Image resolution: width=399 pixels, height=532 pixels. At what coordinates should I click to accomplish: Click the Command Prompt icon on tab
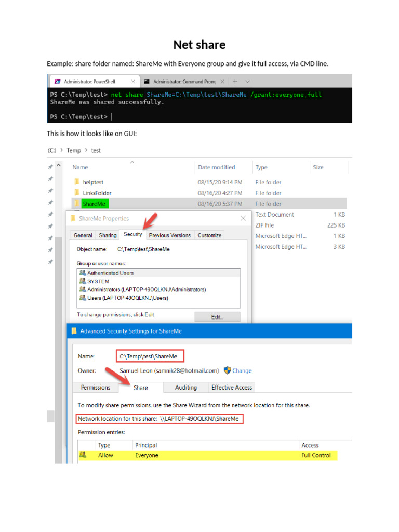(x=147, y=82)
